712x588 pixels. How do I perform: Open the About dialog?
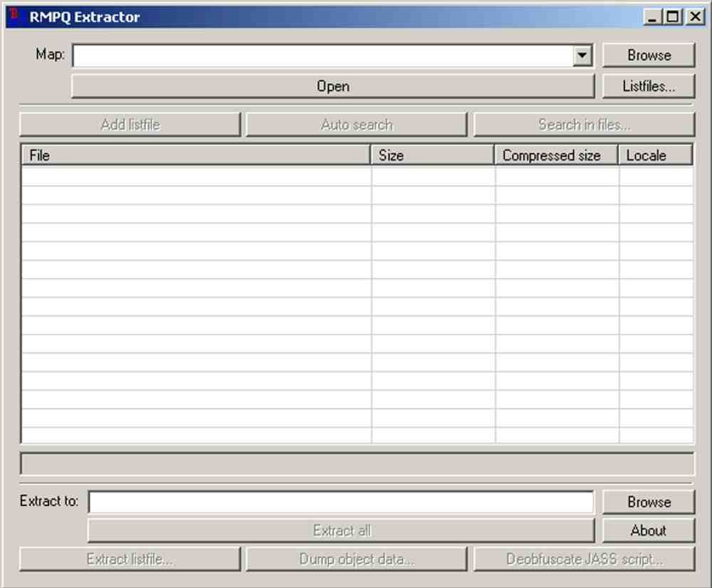coord(649,530)
